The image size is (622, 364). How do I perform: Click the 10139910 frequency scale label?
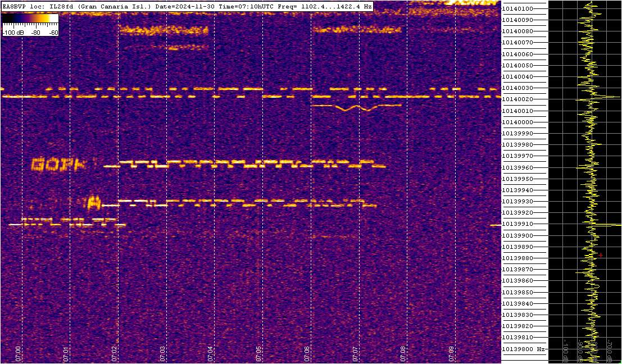coord(517,225)
